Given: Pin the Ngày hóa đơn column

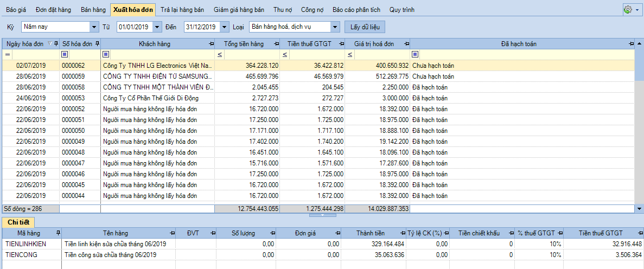Looking at the screenshot, I should (56, 43).
